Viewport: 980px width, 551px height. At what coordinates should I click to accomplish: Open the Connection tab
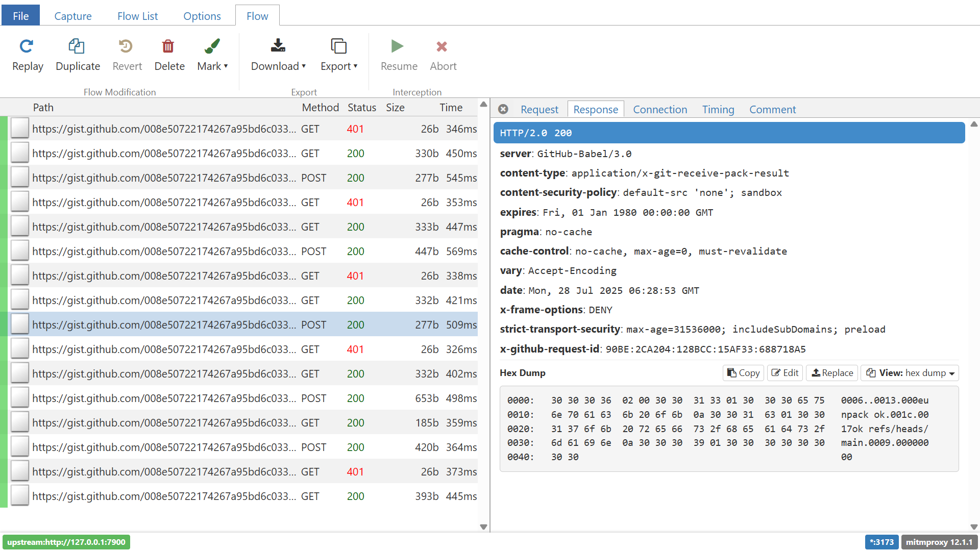tap(660, 109)
